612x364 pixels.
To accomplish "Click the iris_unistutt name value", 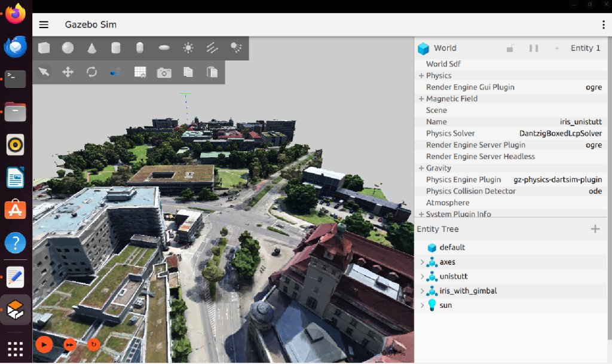I will point(581,122).
